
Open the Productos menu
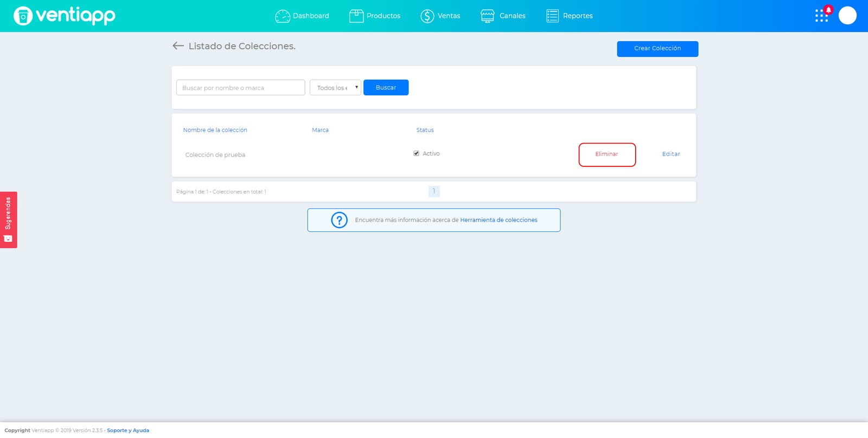pyautogui.click(x=384, y=16)
